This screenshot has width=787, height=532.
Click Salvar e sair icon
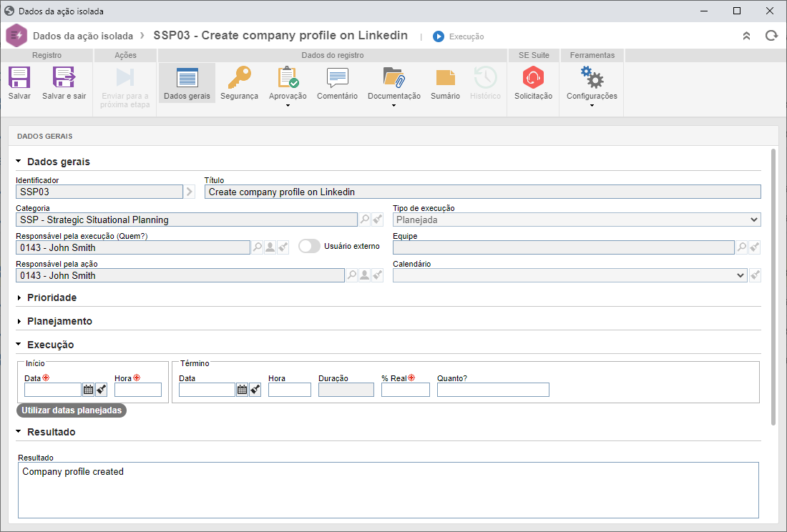pos(64,78)
